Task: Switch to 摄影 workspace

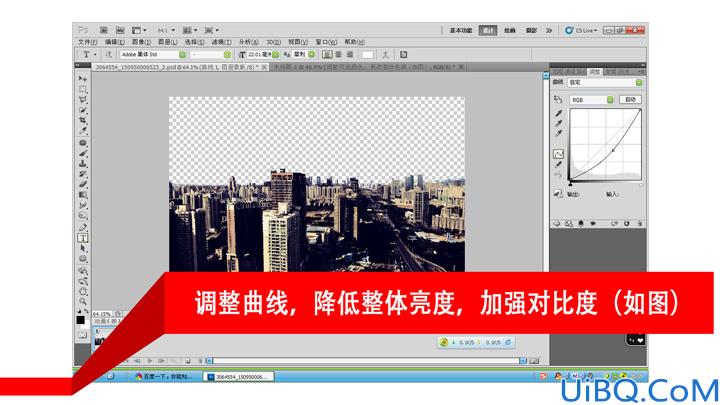Action: tap(531, 30)
